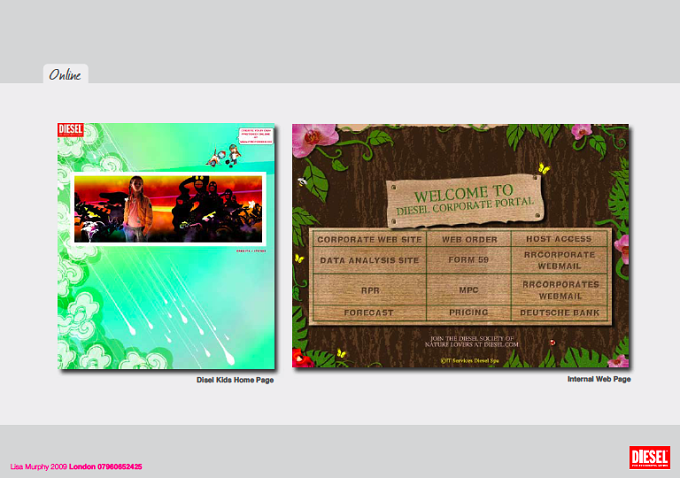Click the small red credits link under banner

[x=251, y=251]
